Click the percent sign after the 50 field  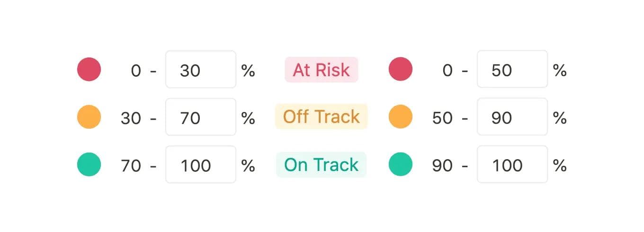pyautogui.click(x=560, y=71)
